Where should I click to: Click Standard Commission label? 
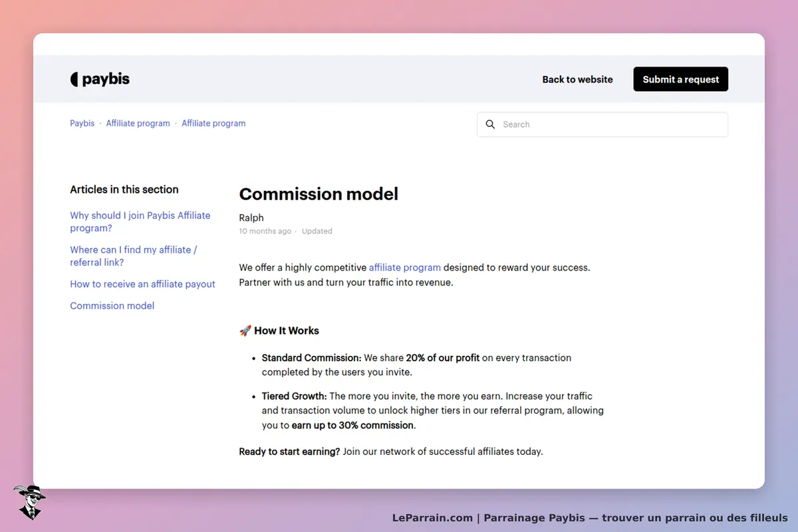tap(312, 358)
